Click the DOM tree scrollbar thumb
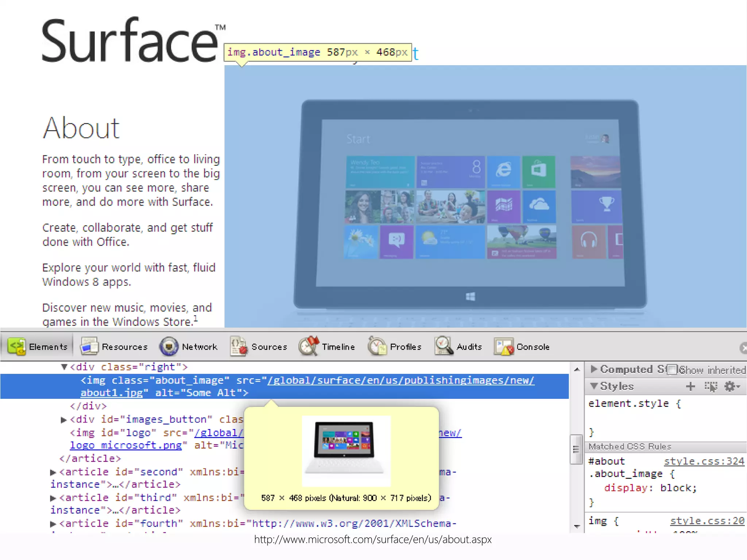747x560 pixels. pos(576,449)
